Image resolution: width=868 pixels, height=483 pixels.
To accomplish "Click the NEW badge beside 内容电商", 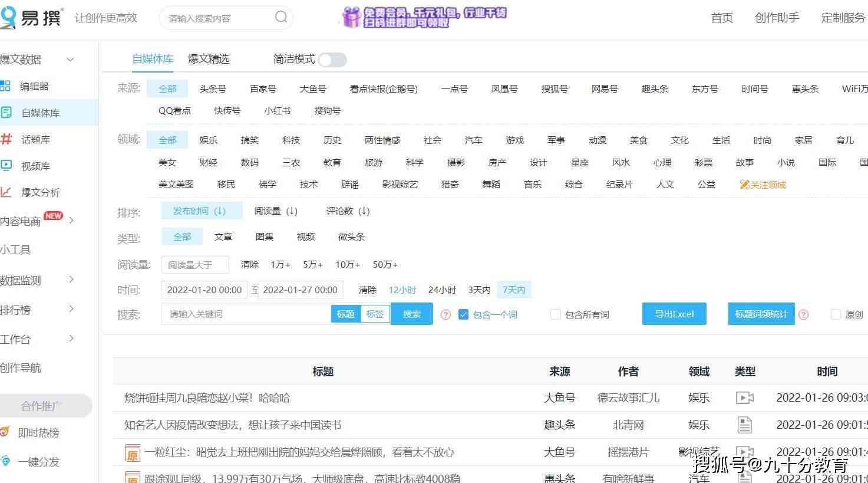I will (x=53, y=216).
